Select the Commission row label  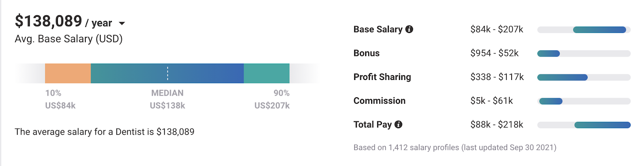[379, 101]
